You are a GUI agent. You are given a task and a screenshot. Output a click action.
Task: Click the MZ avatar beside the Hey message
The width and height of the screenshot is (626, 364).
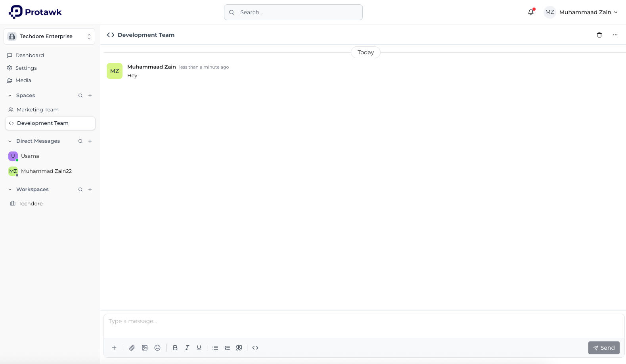[x=115, y=71]
